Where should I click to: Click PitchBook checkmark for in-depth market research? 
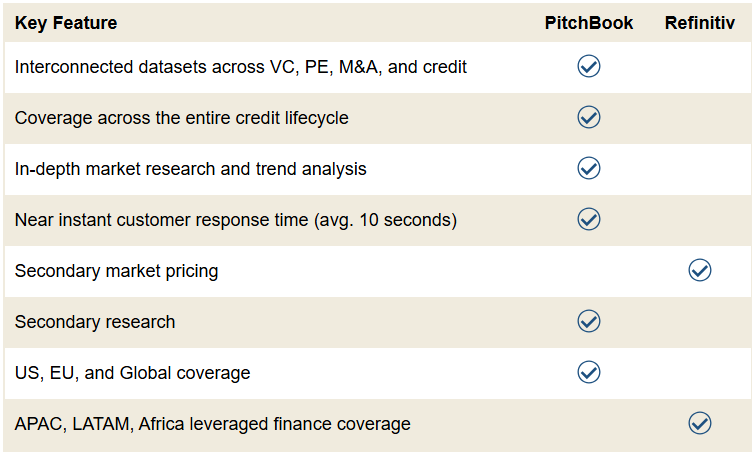pyautogui.click(x=589, y=168)
